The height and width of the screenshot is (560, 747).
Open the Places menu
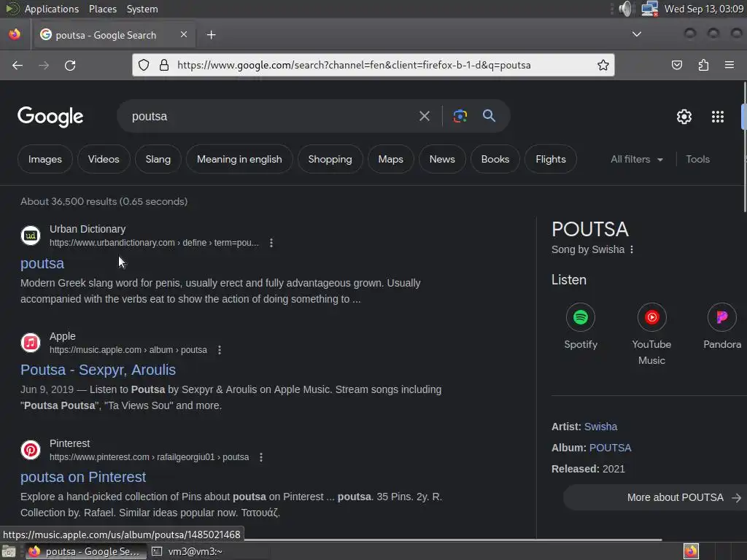[102, 9]
